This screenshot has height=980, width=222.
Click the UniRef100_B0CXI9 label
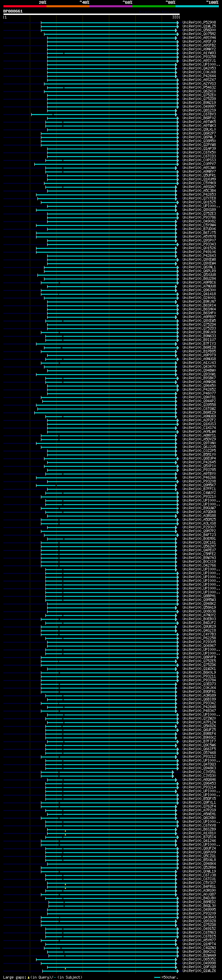pos(199,561)
